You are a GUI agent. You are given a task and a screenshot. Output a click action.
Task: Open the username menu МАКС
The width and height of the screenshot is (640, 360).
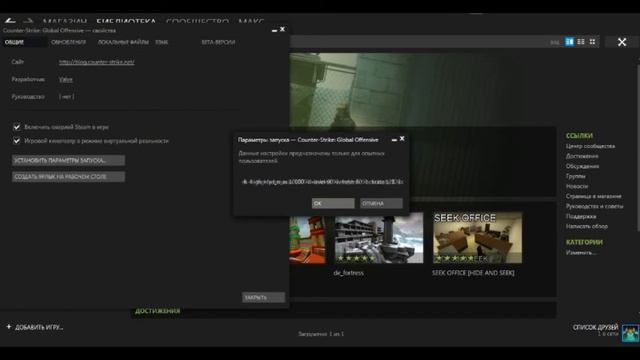tap(251, 21)
